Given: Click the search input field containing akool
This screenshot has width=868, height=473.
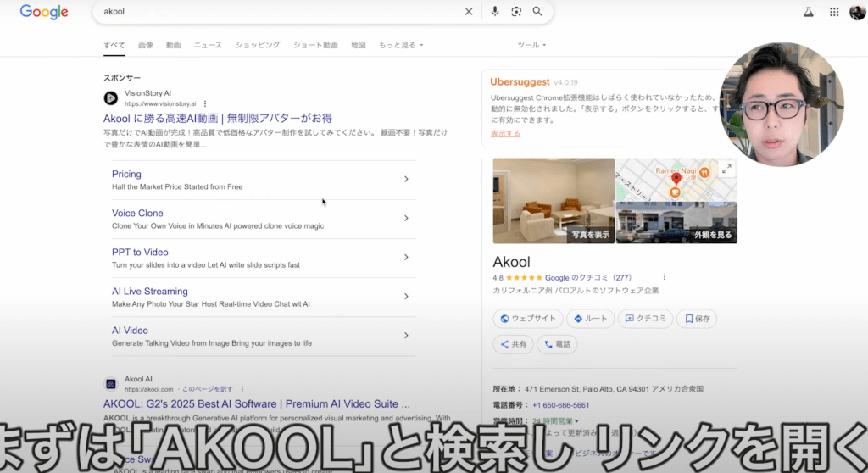Looking at the screenshot, I should pos(282,12).
